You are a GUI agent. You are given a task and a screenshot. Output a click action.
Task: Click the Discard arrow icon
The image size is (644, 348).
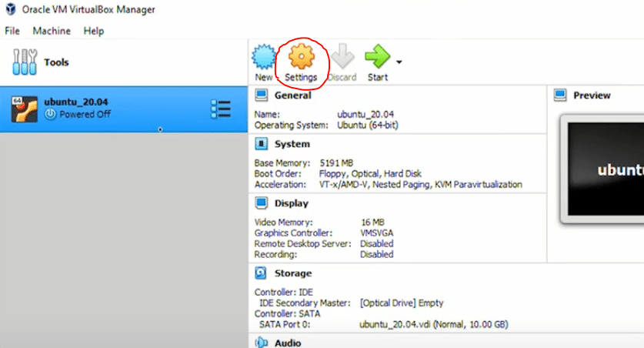click(342, 58)
